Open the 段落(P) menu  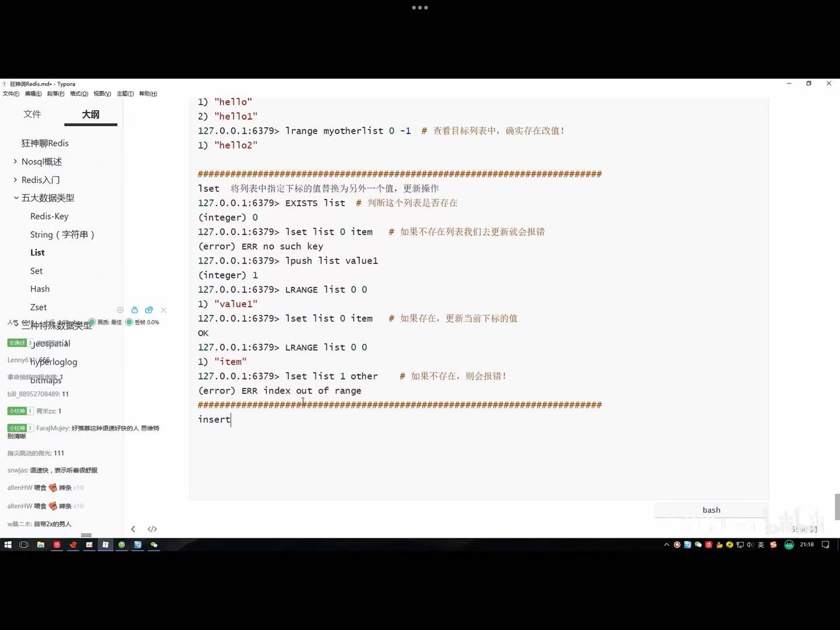[56, 94]
